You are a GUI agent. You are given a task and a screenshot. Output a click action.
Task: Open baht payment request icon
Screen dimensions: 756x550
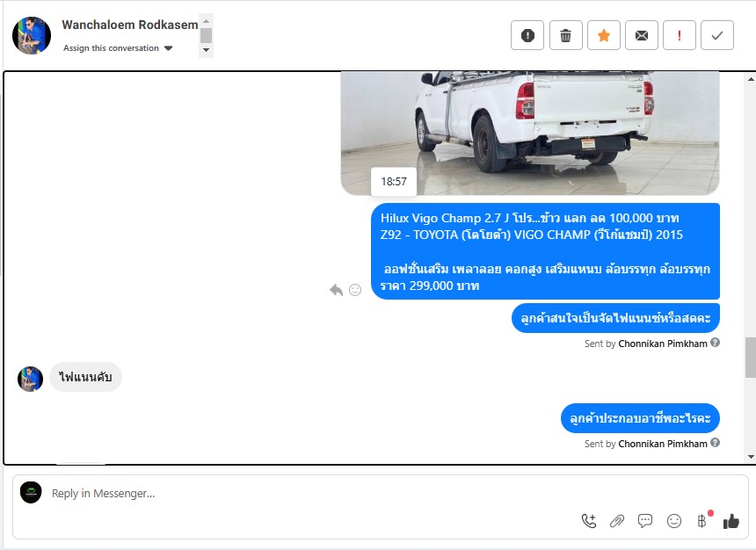pos(704,519)
